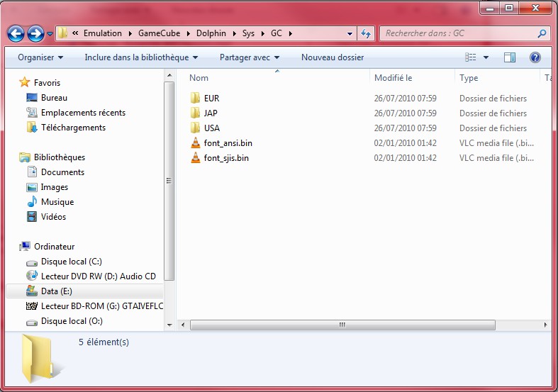Select the USA folder icon
The image size is (558, 392).
(x=195, y=128)
